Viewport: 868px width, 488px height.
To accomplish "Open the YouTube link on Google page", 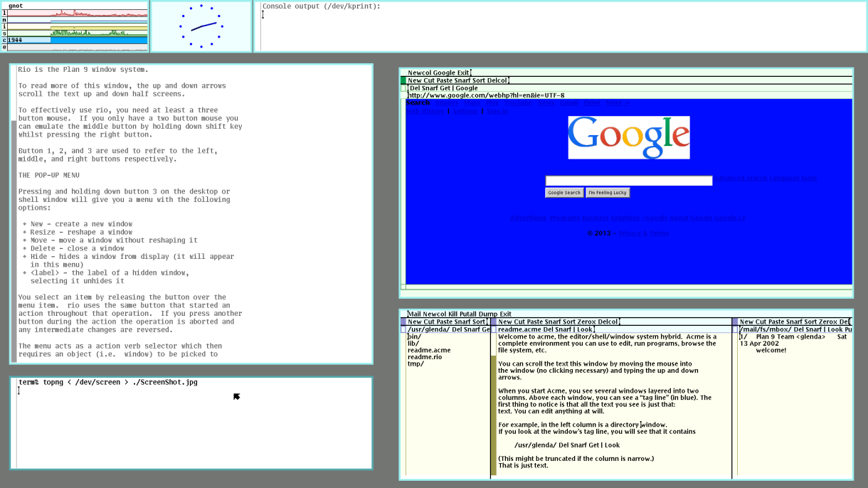I will (x=517, y=103).
